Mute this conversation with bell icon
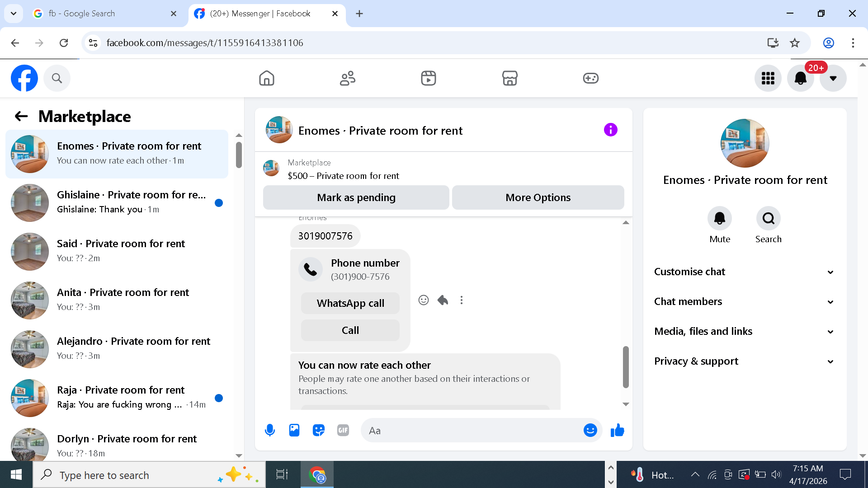Screen dimensions: 868x488 (x=719, y=219)
